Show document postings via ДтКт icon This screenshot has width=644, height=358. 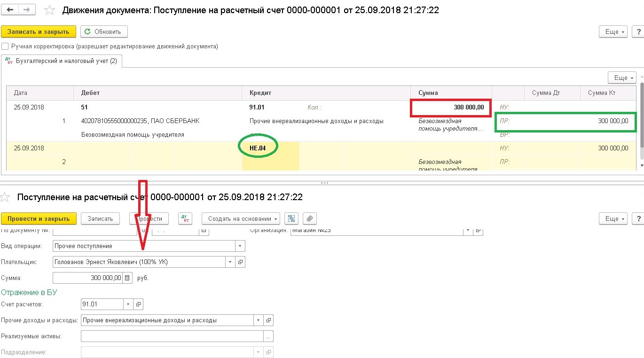coord(186,218)
